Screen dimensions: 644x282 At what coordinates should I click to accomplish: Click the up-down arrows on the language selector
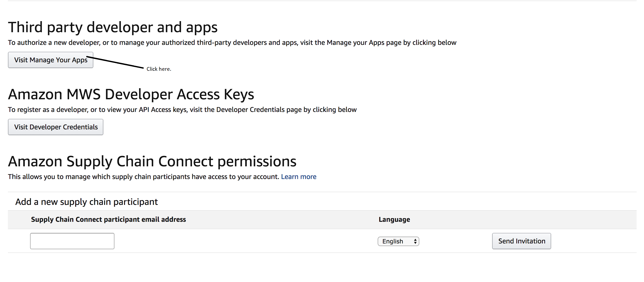[x=415, y=241]
